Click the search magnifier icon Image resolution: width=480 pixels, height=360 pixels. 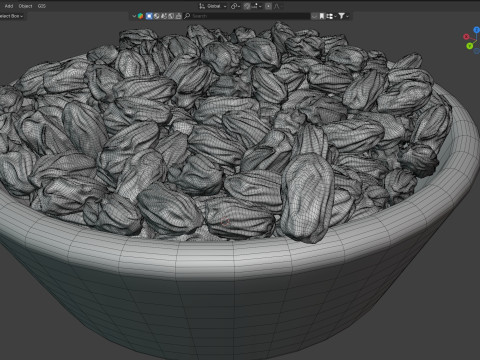point(187,16)
